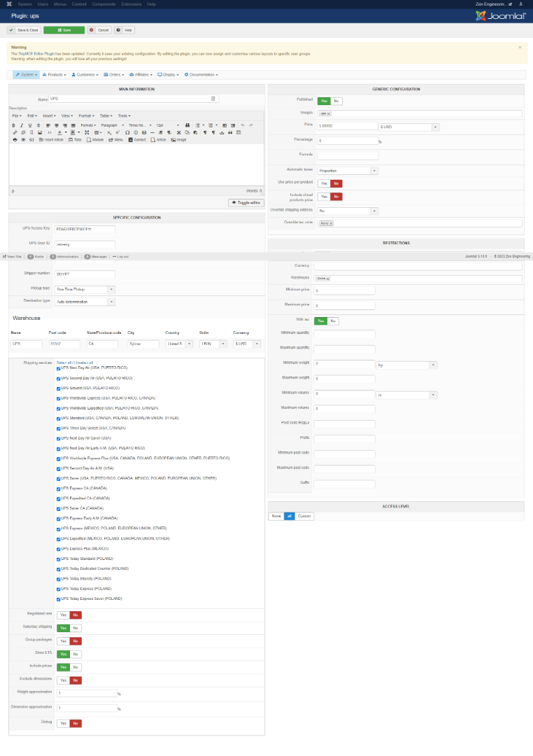This screenshot has width=533, height=756.
Task: Open the editor Paragraph format dropdown
Action: tap(113, 125)
